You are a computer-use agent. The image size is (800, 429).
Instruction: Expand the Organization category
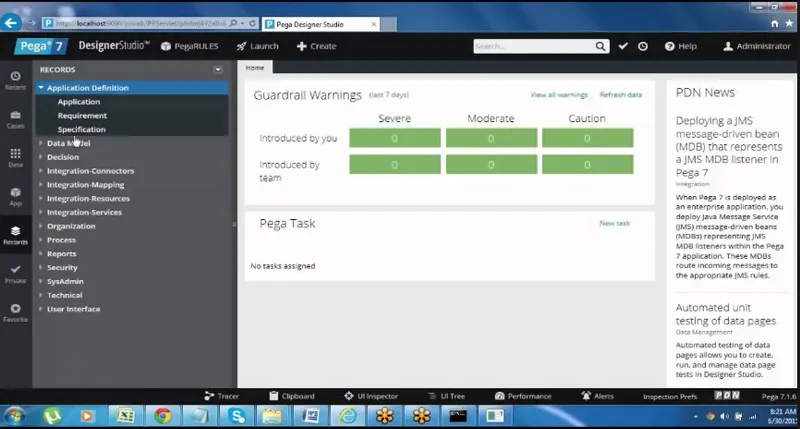[x=41, y=226]
